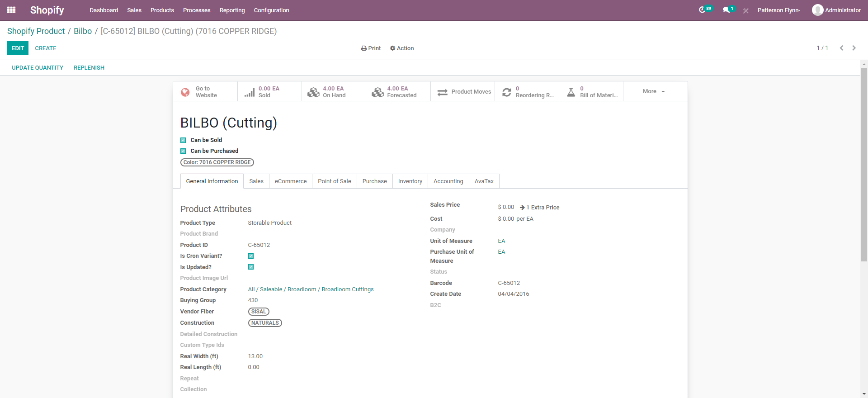Open the Dashboard menu
This screenshot has height=398, width=868.
pos(104,10)
